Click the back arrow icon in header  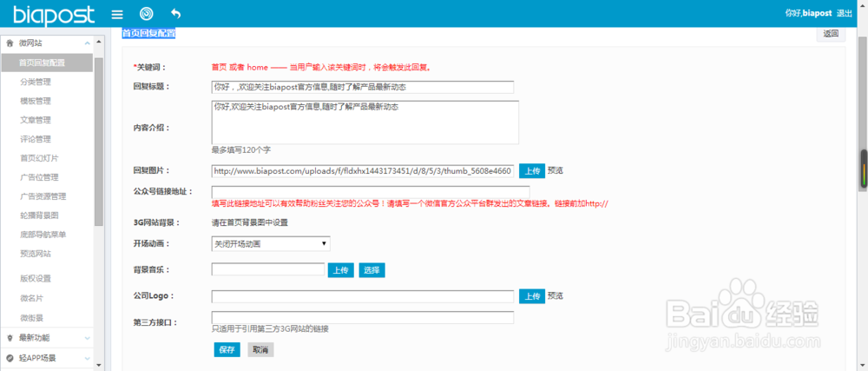point(176,13)
